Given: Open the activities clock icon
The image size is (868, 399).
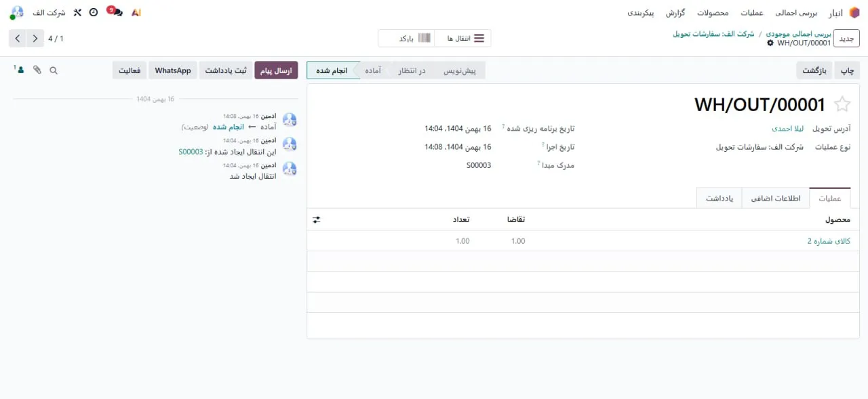Looking at the screenshot, I should (x=94, y=12).
